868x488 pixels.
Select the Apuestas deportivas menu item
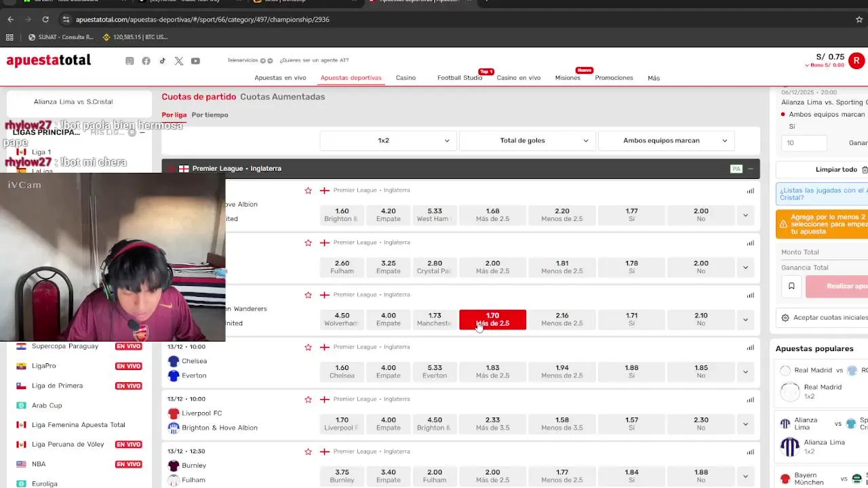351,78
